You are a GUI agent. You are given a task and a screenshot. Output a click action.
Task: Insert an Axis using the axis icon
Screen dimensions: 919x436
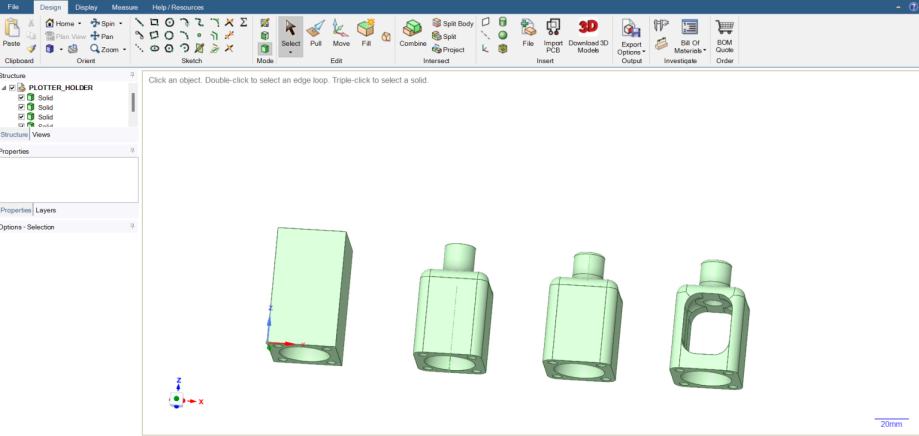[485, 35]
